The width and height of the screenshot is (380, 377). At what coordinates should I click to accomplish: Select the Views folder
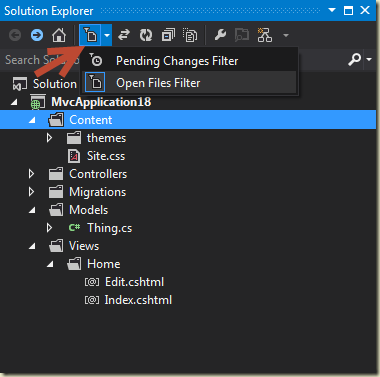(x=84, y=246)
